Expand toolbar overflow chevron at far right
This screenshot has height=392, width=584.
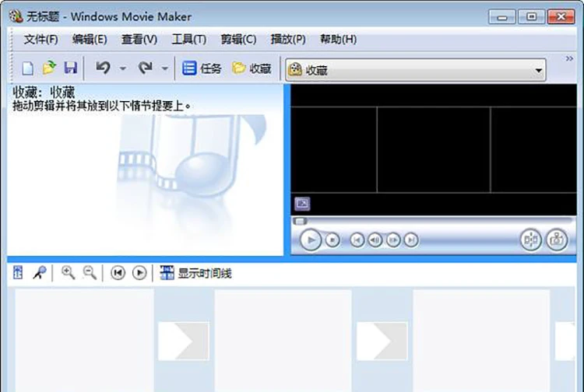569,58
